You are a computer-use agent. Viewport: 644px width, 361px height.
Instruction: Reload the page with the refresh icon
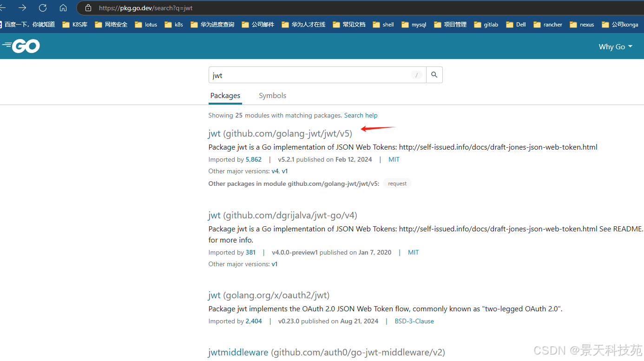tap(43, 7)
